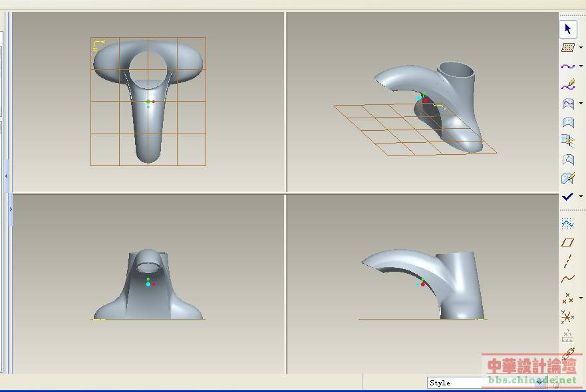The image size is (586, 392).
Task: Click the Surface Trim tool
Action: pyautogui.click(x=567, y=159)
